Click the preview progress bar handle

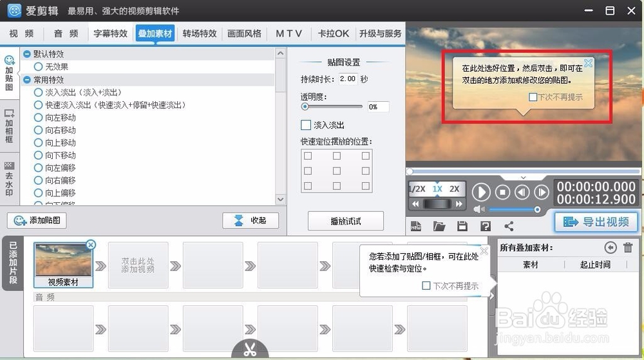pyautogui.click(x=410, y=171)
